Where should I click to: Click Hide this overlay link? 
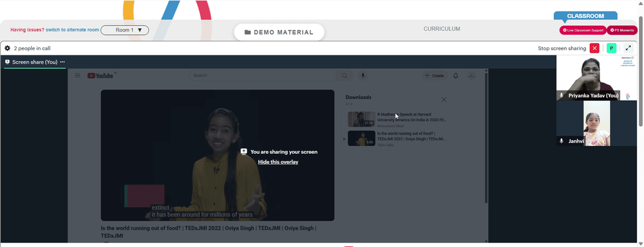coord(278,162)
